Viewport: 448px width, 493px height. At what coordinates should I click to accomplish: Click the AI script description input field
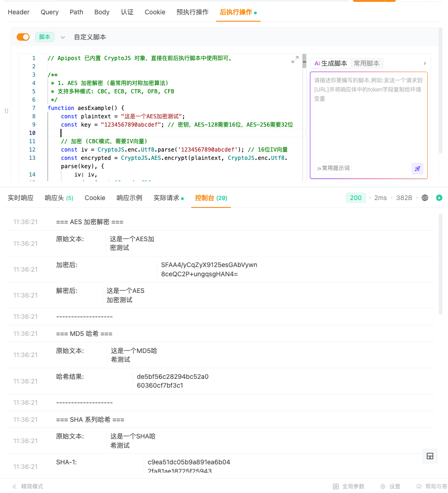(369, 116)
